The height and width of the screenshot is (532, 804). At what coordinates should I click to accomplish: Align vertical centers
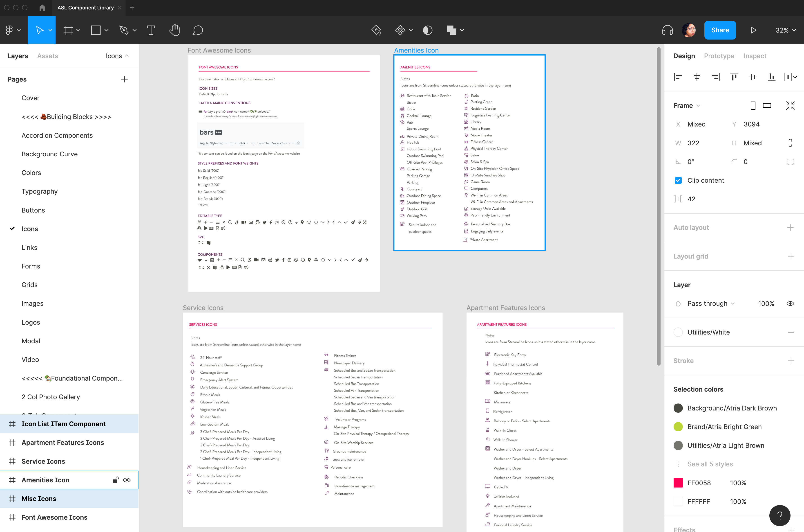[x=753, y=77]
